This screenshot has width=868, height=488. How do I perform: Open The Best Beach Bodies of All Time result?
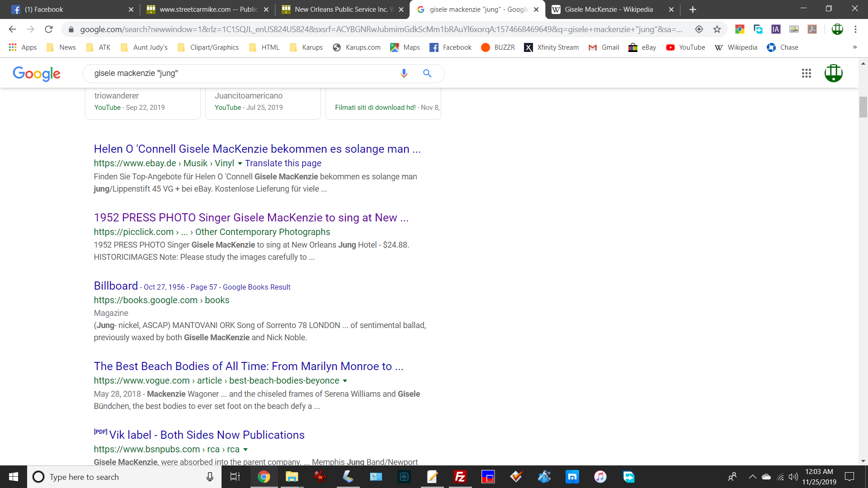(249, 366)
